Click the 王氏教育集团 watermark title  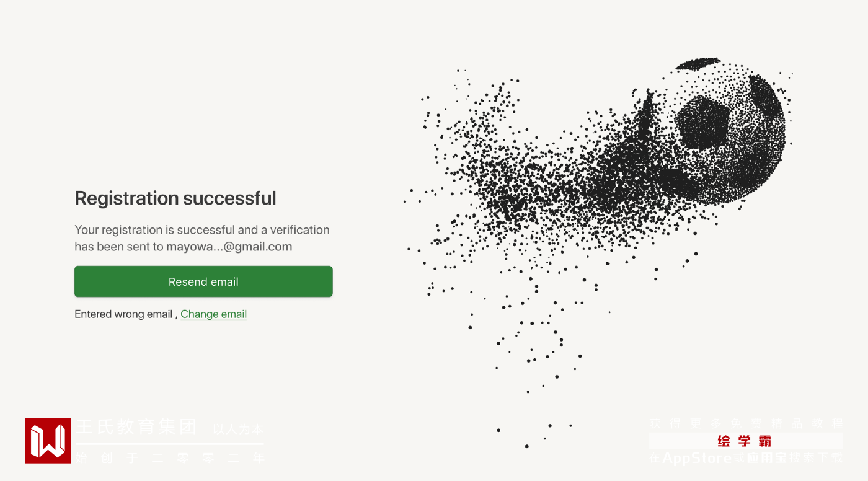point(136,427)
